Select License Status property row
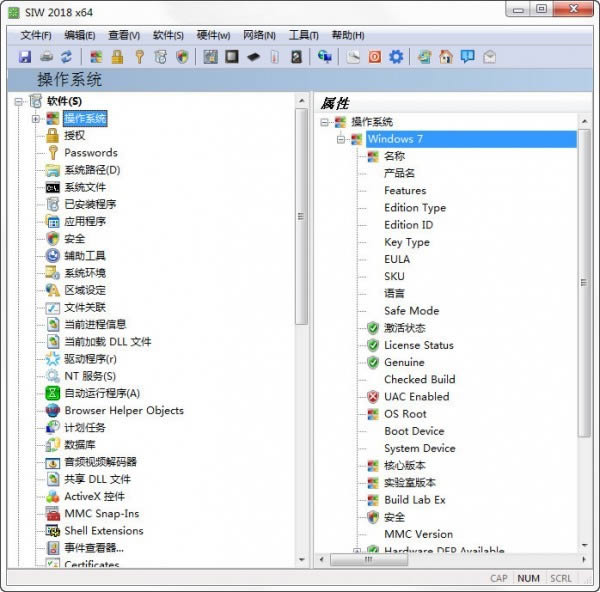 pos(419,345)
